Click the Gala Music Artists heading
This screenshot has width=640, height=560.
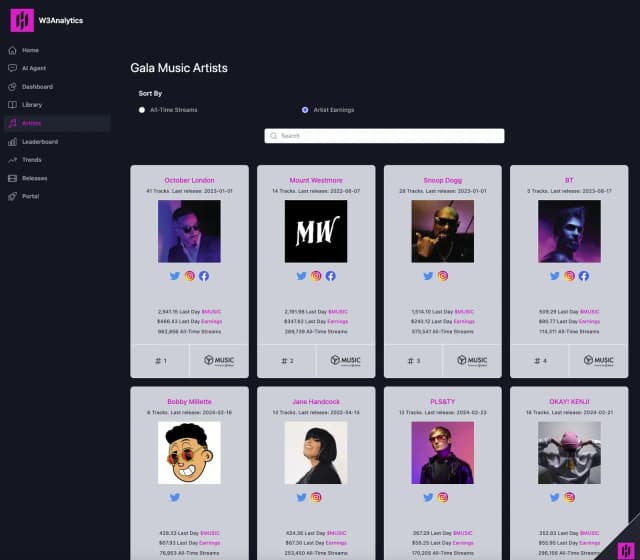click(179, 68)
